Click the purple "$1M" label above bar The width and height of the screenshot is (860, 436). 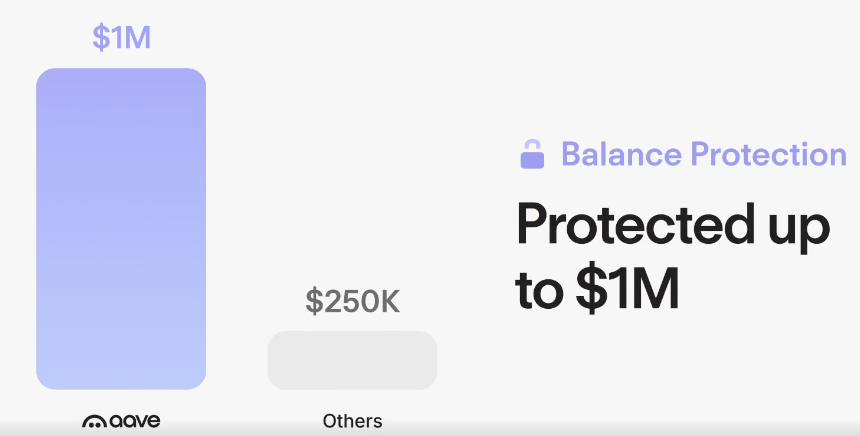point(121,36)
